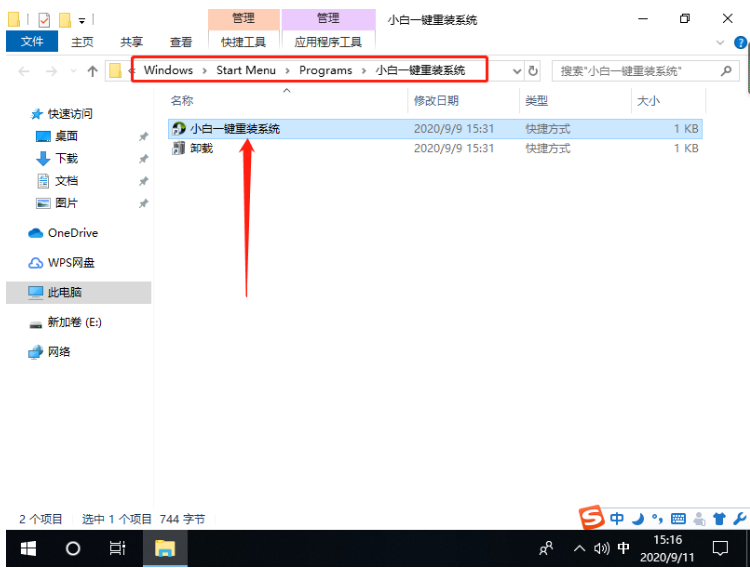Show hidden tray icons chevron
Image resolution: width=750 pixels, height=568 pixels.
pyautogui.click(x=579, y=548)
